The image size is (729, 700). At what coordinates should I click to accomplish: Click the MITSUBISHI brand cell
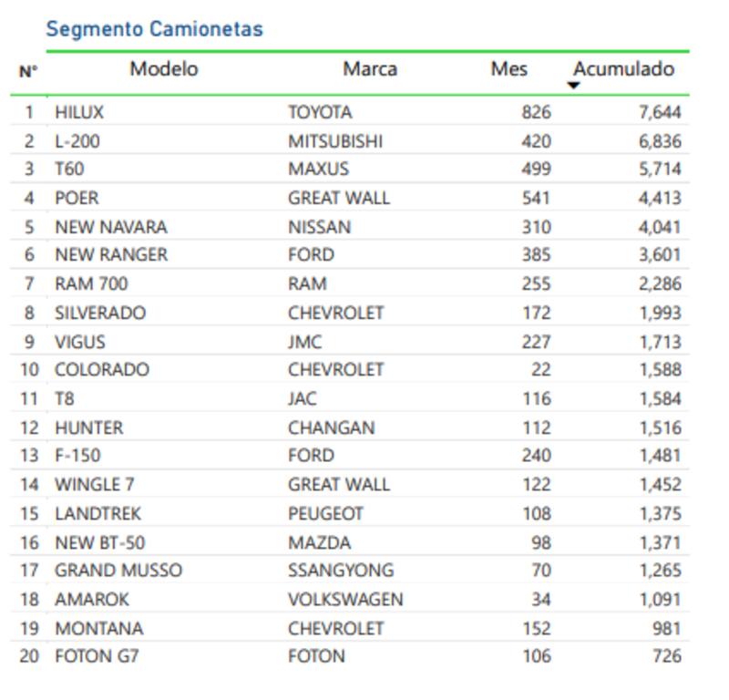pyautogui.click(x=335, y=141)
